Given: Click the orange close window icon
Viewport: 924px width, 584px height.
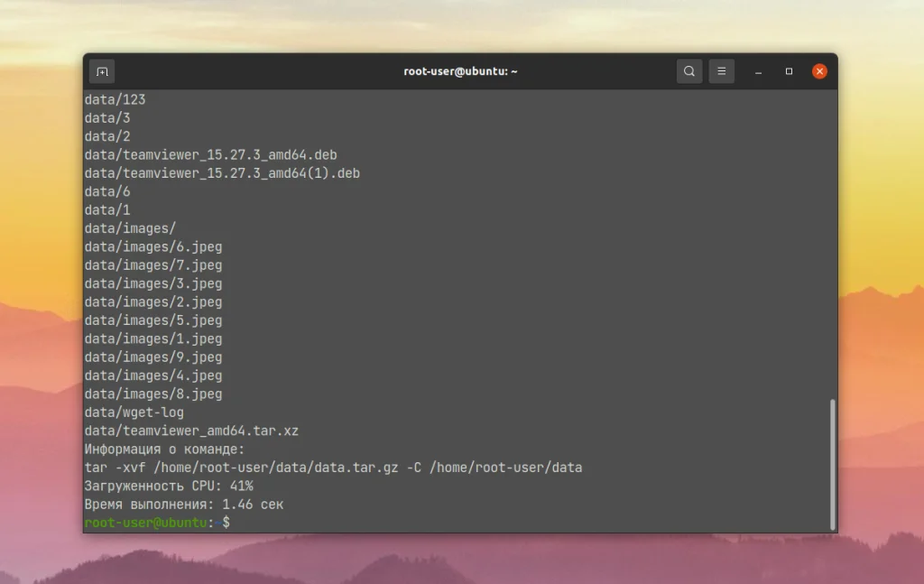Looking at the screenshot, I should pyautogui.click(x=819, y=70).
